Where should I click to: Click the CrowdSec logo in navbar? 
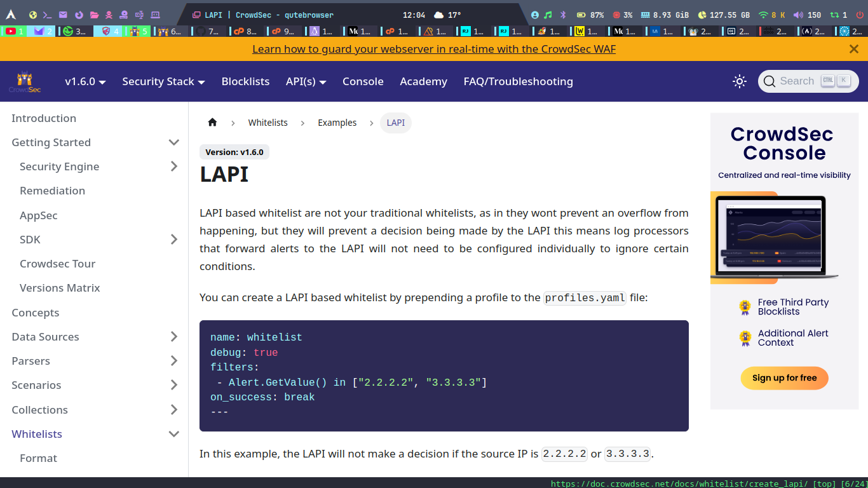(25, 81)
